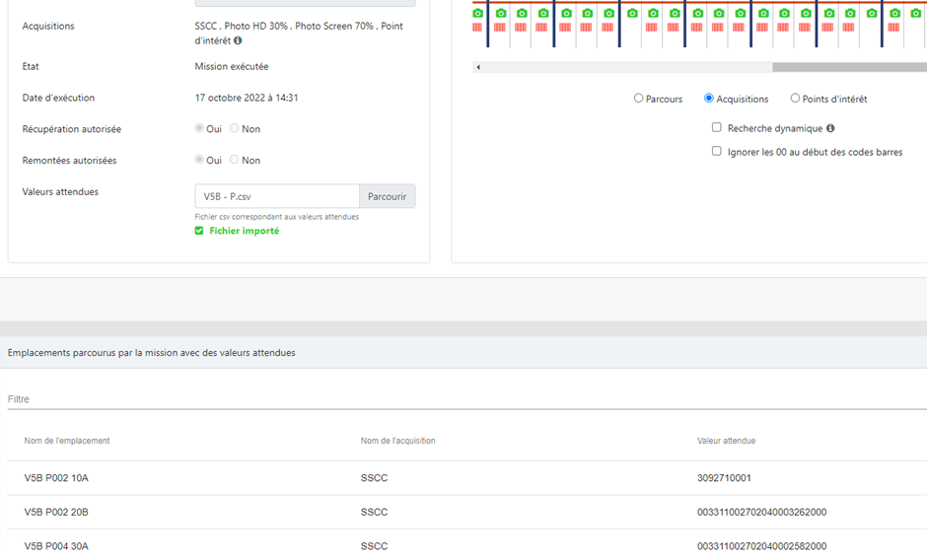
Task: Select the Acquisitions view radio button
Action: click(709, 99)
